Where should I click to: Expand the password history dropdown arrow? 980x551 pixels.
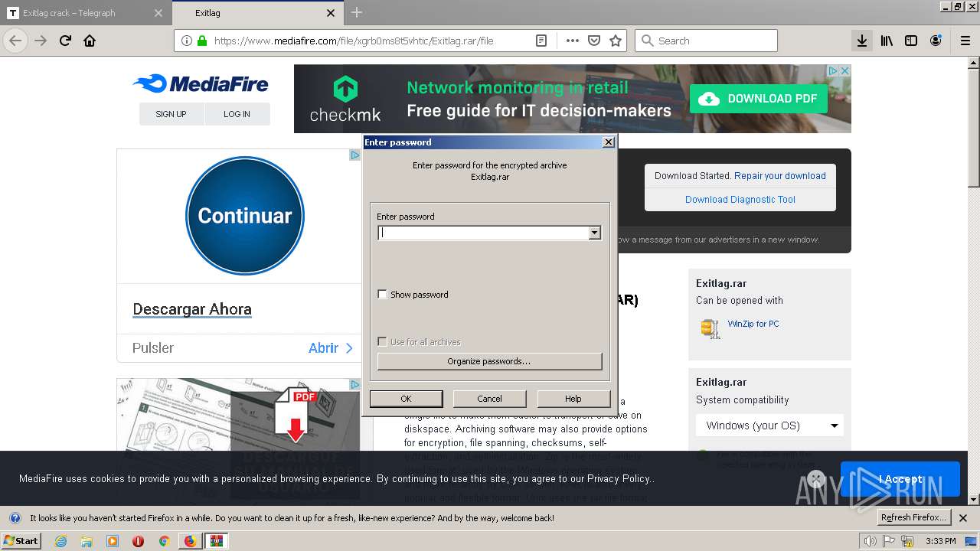pos(594,233)
